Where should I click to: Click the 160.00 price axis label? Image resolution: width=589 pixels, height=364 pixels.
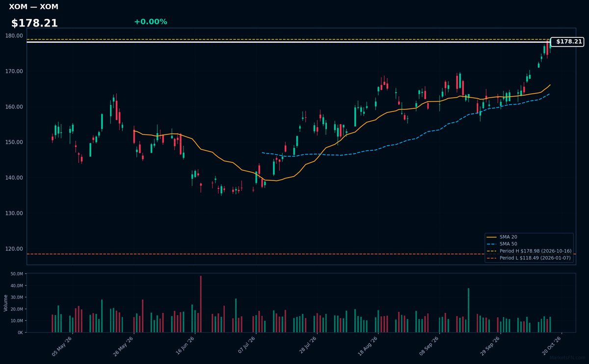(x=14, y=107)
